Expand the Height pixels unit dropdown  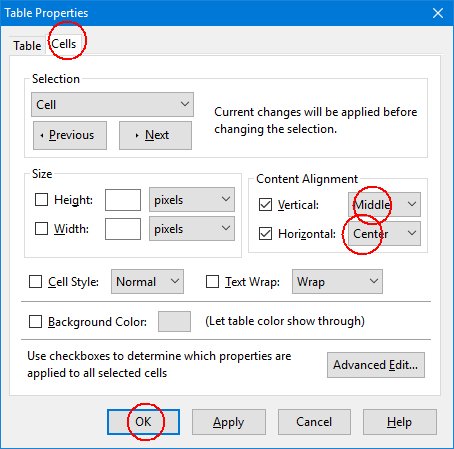(192, 200)
